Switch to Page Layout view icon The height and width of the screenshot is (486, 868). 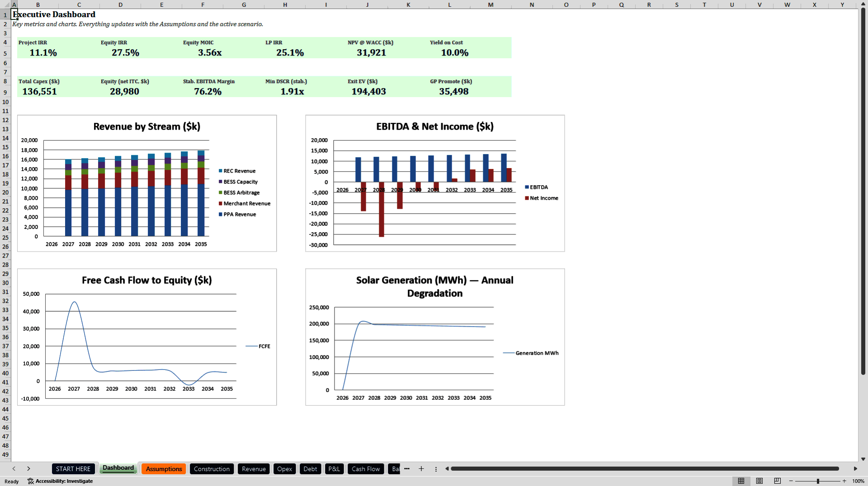pyautogui.click(x=759, y=481)
